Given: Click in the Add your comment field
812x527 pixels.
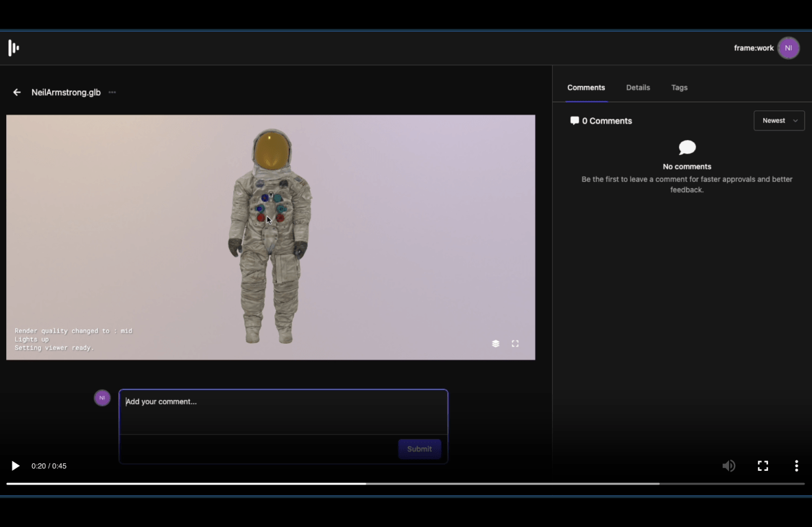Looking at the screenshot, I should click(x=283, y=411).
